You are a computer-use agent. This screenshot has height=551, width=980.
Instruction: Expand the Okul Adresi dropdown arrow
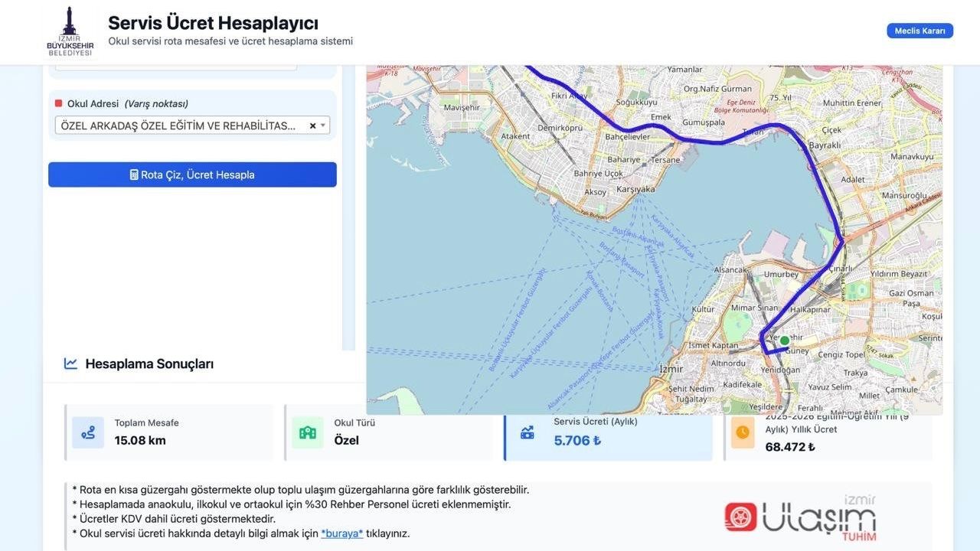point(323,126)
